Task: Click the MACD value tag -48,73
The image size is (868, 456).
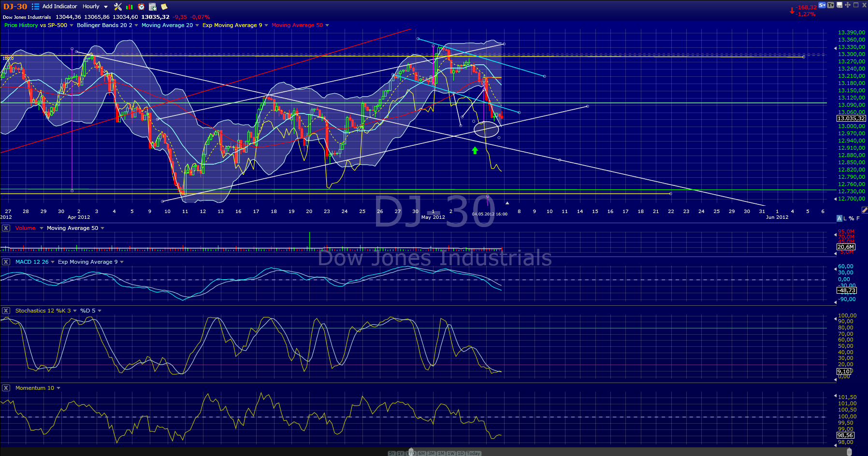Action: click(x=847, y=290)
